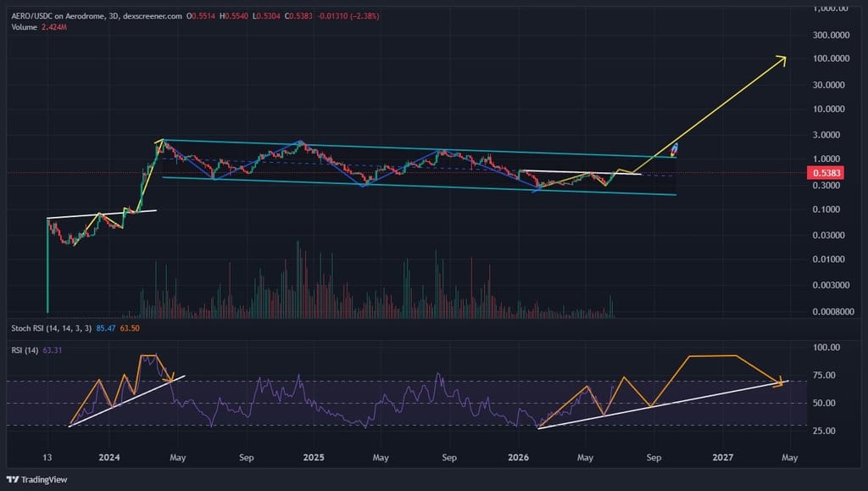Click the 0.03000 price axis label

tap(829, 235)
